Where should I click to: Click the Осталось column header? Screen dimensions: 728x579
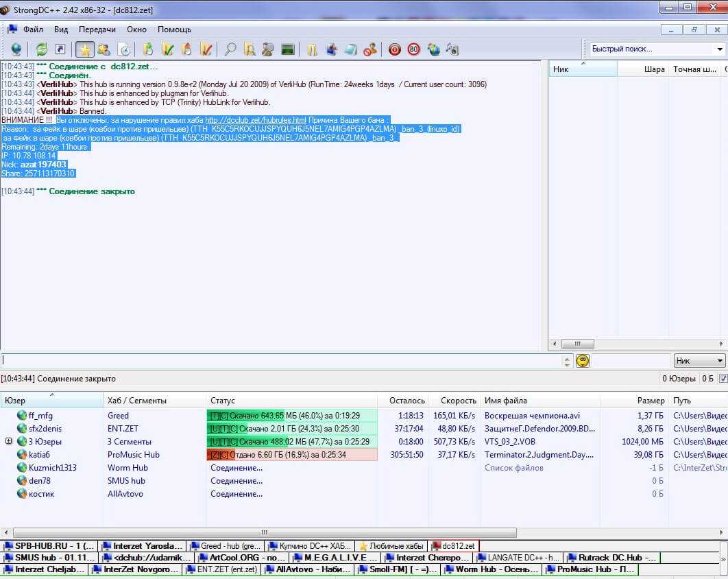pyautogui.click(x=403, y=400)
